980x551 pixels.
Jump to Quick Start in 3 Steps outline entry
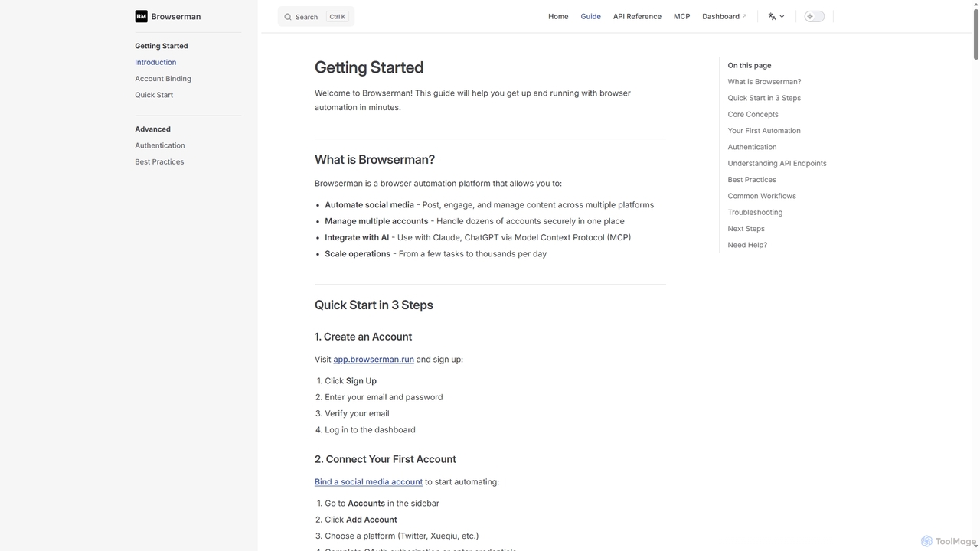[x=764, y=98]
